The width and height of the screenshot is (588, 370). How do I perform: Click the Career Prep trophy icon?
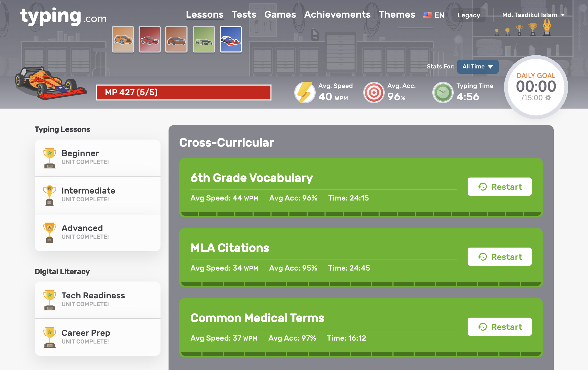click(50, 337)
